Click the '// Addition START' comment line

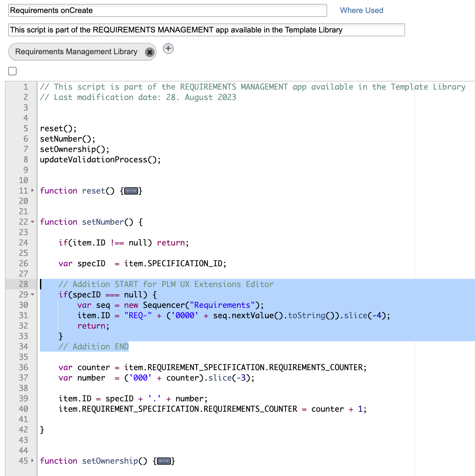point(166,284)
